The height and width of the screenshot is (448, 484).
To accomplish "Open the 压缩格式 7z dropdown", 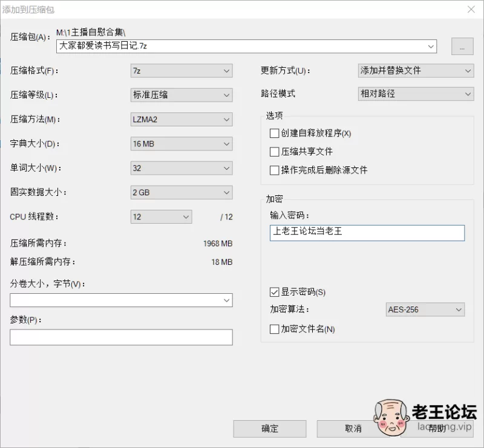I will pyautogui.click(x=181, y=71).
